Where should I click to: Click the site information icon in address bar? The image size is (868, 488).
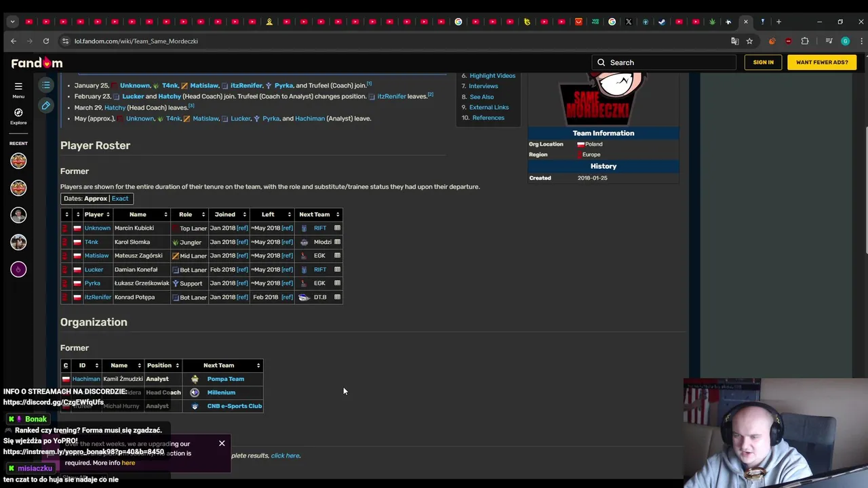pos(65,41)
